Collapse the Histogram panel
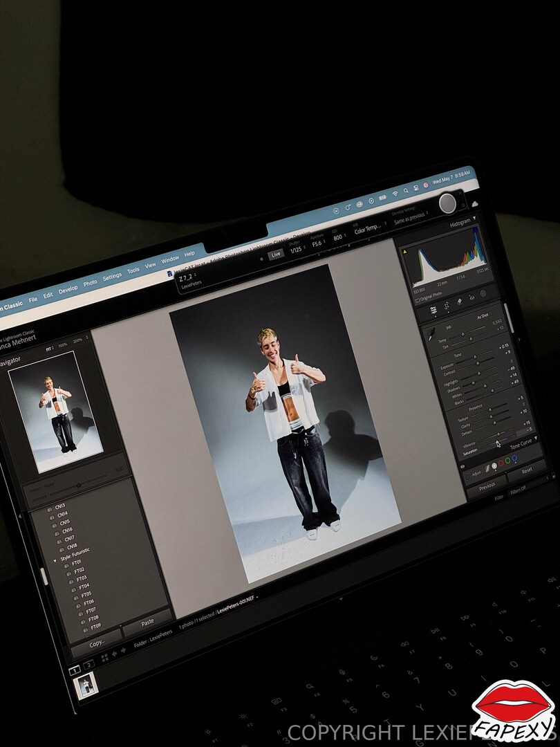Screen dimensions: 560x747 point(474,218)
